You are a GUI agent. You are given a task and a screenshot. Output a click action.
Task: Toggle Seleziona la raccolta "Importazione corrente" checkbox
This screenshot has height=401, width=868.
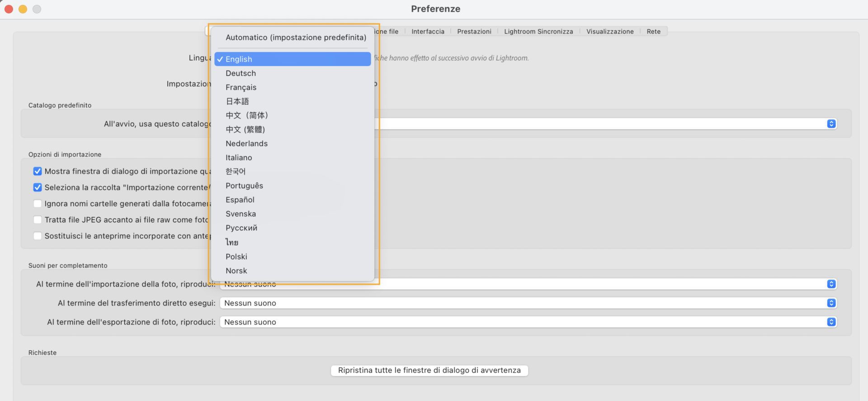pyautogui.click(x=38, y=187)
